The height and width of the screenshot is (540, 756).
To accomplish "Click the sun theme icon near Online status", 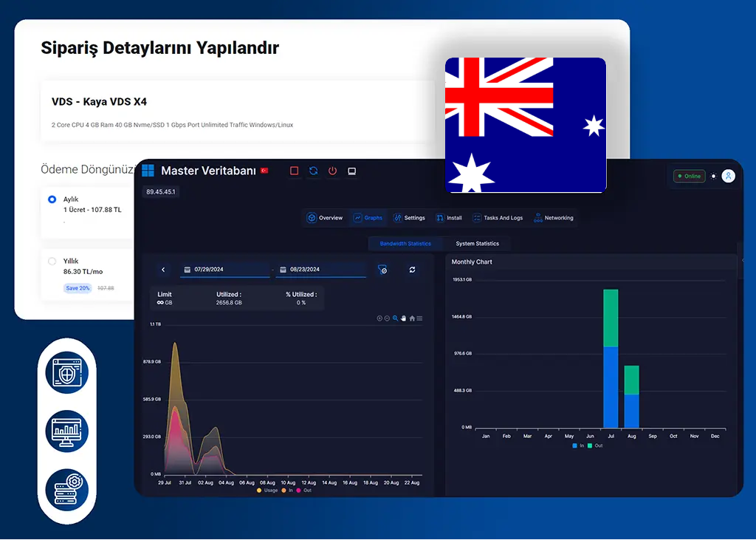I will coord(712,177).
